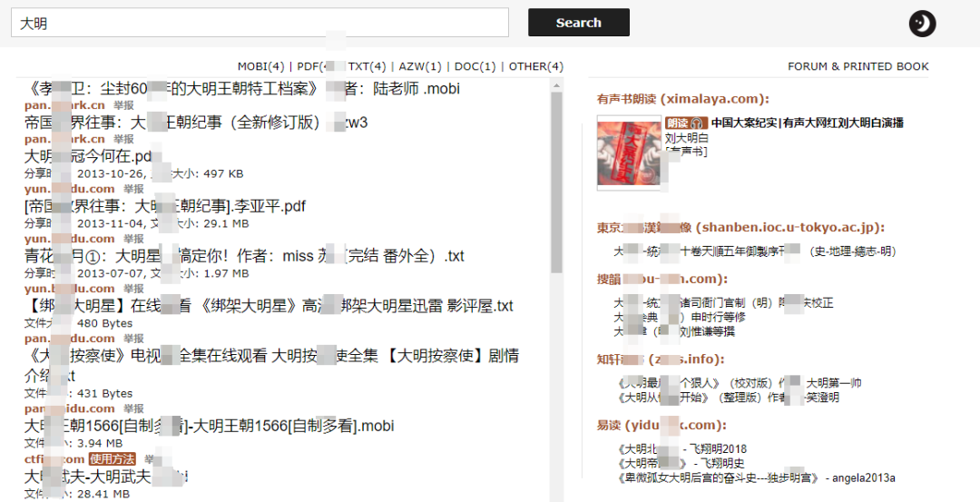This screenshot has width=980, height=502.
Task: Select the 刘大明白 author text
Action: pyautogui.click(x=687, y=138)
